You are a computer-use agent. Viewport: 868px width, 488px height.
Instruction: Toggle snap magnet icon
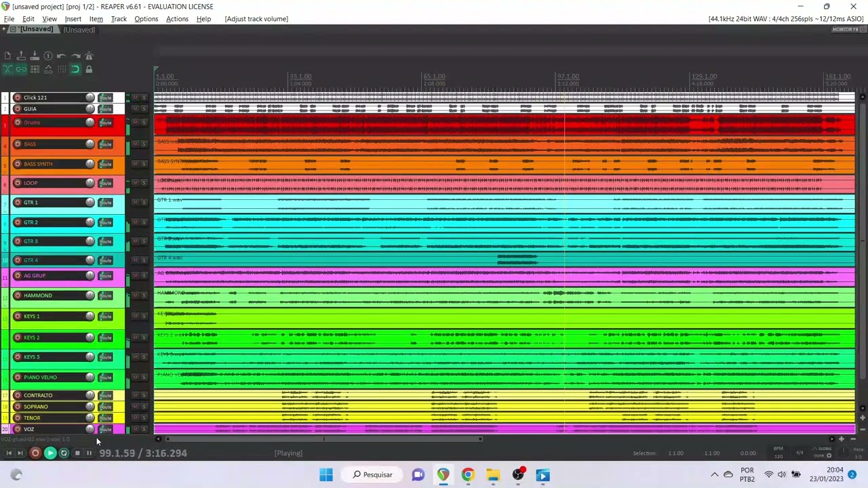point(75,69)
